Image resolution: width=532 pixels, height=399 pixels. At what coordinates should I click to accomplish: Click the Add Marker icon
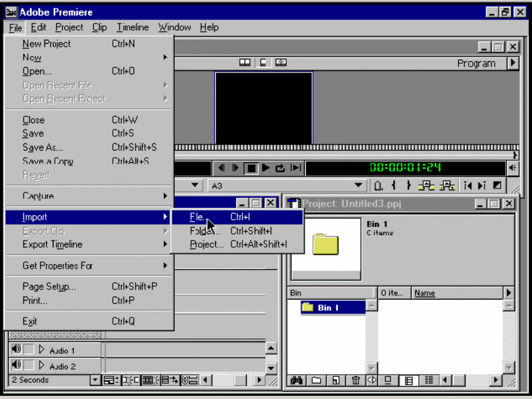pos(378,186)
